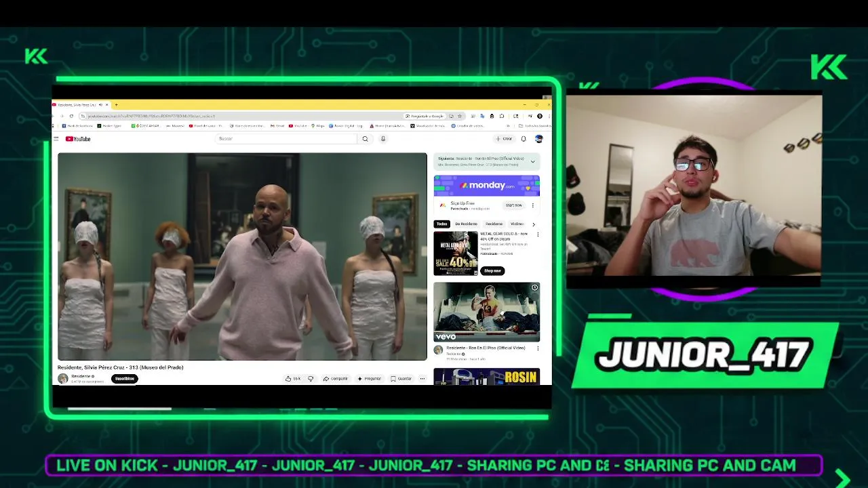Viewport: 868px width, 488px height.
Task: Dislike the video with the thumbs-down icon
Action: pos(311,378)
